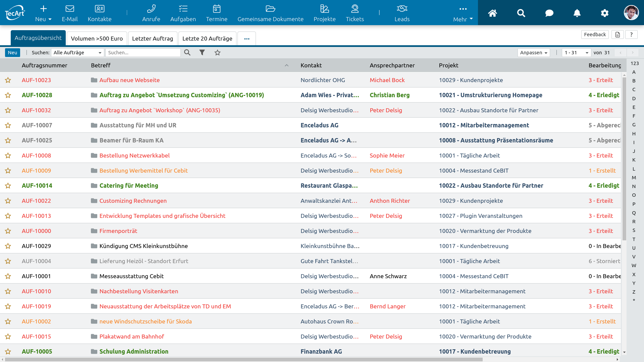Open order link AUF-10014
Viewport: 644px width, 362px height.
click(x=37, y=186)
